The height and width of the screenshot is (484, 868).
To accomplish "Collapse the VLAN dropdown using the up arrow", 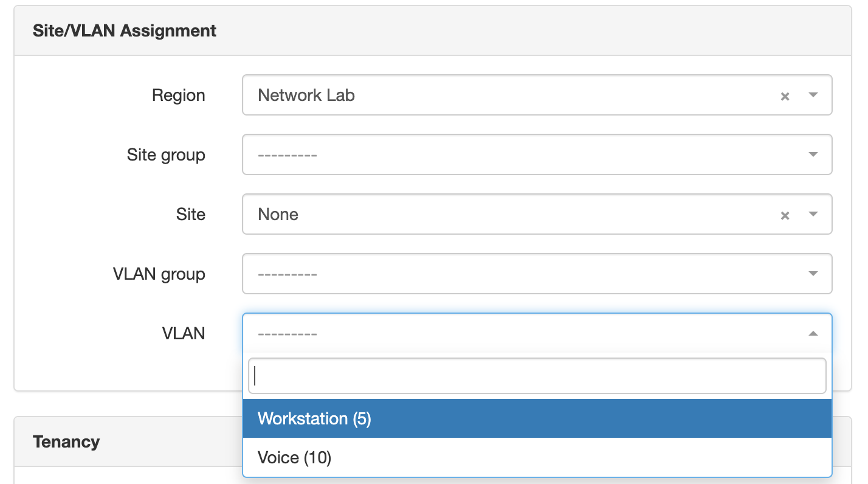I will tap(813, 333).
